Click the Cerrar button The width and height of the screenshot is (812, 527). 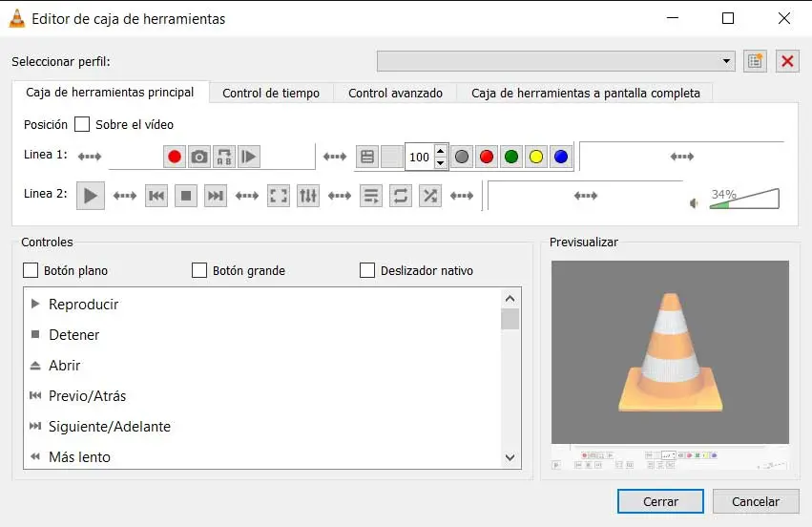pyautogui.click(x=660, y=501)
